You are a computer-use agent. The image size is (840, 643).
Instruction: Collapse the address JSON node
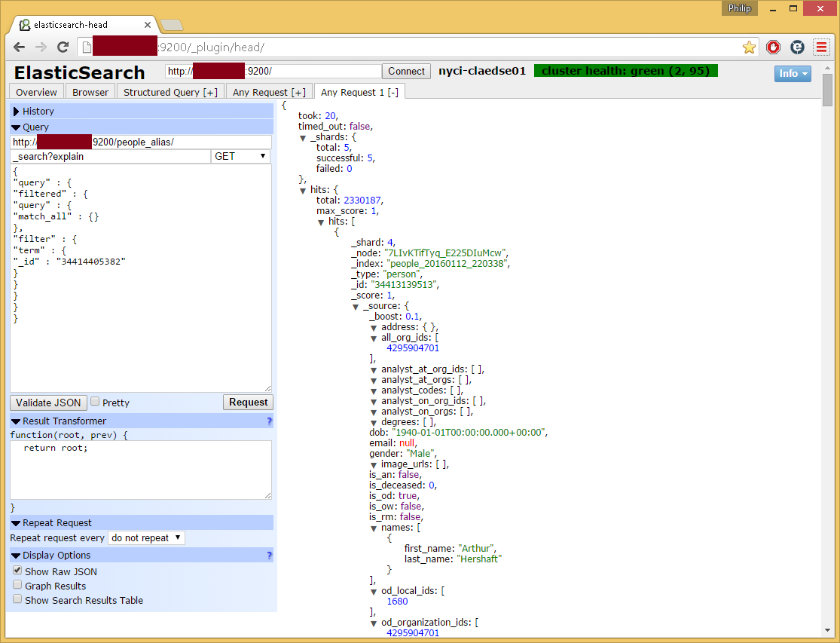point(374,328)
